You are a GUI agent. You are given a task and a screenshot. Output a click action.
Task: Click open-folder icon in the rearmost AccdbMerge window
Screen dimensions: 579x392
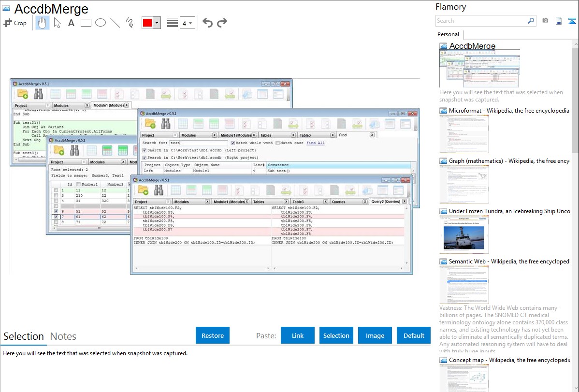[x=23, y=94]
